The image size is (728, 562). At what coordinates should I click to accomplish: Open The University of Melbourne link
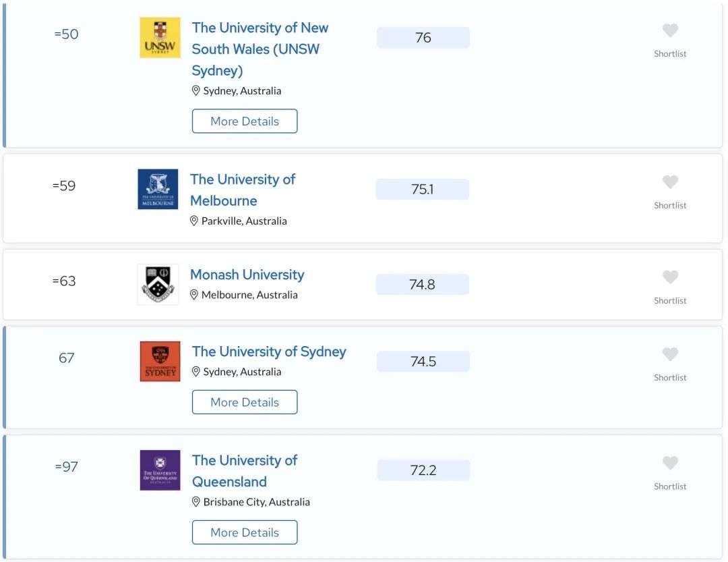(x=243, y=190)
